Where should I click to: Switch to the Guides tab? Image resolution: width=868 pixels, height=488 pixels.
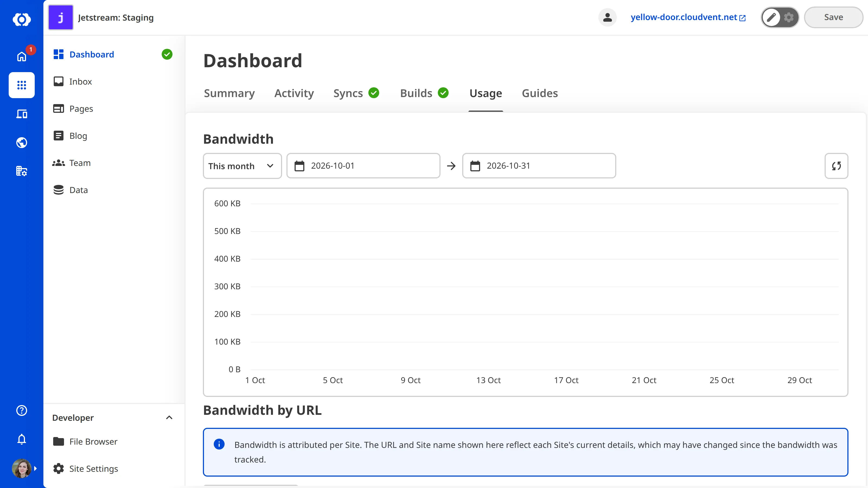pos(540,93)
